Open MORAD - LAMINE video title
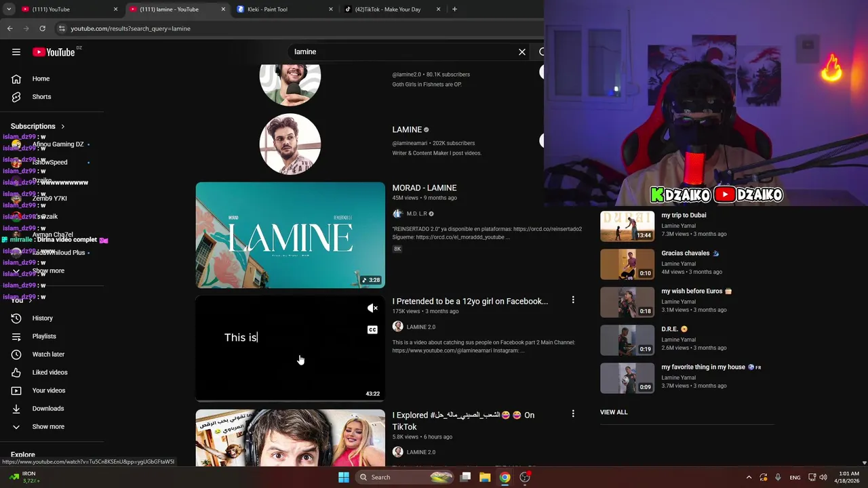The width and height of the screenshot is (868, 488). [425, 188]
